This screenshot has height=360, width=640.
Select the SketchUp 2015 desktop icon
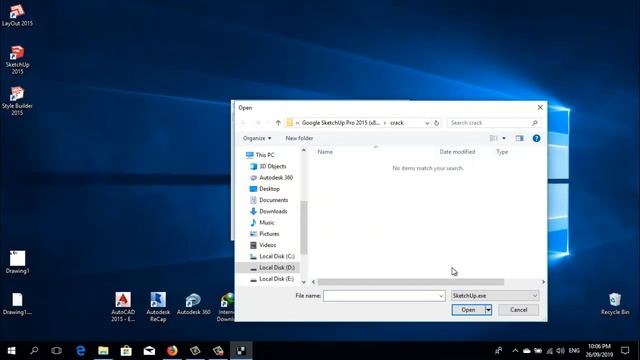[x=17, y=60]
